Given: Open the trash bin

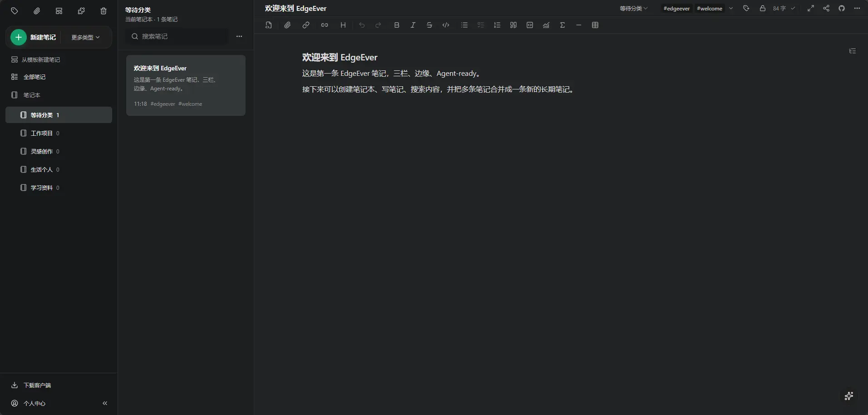Looking at the screenshot, I should click(104, 11).
